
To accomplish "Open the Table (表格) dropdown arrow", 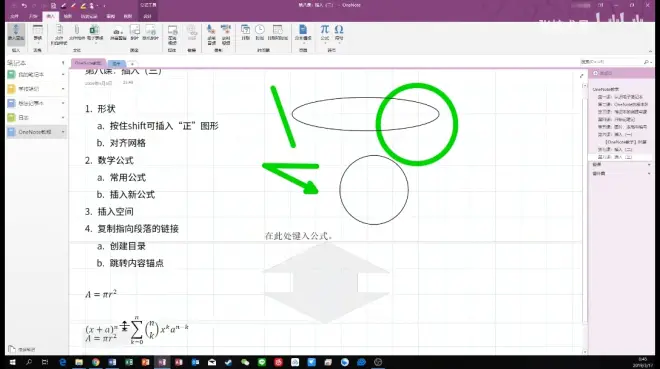I will coord(37,42).
